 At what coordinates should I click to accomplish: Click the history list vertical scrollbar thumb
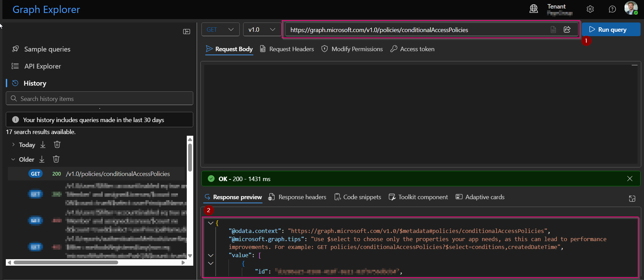point(190,157)
